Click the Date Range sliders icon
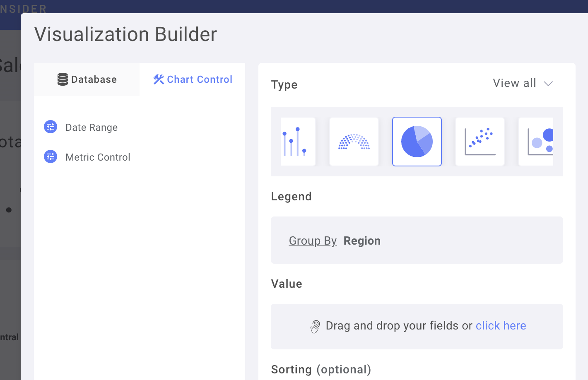588x380 pixels. [50, 127]
